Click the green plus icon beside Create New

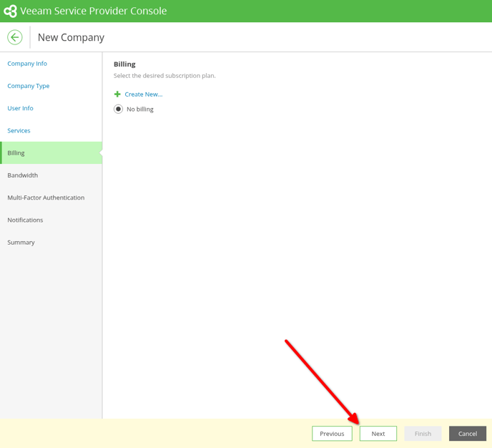pyautogui.click(x=117, y=94)
